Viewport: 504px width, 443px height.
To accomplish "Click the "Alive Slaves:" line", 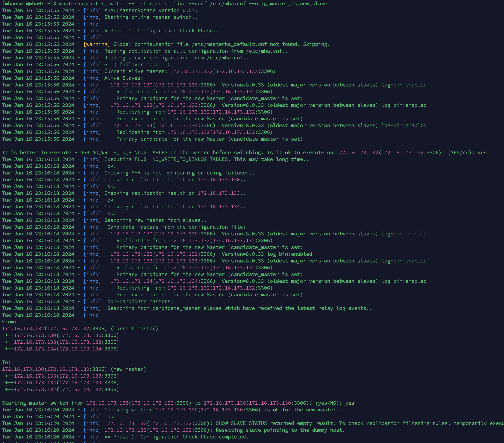I will coord(123,78).
